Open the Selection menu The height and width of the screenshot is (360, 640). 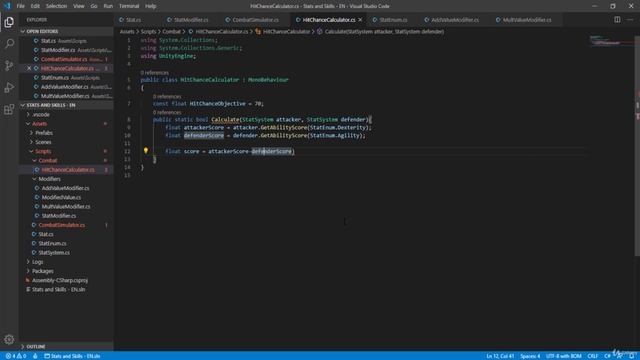[x=56, y=6]
